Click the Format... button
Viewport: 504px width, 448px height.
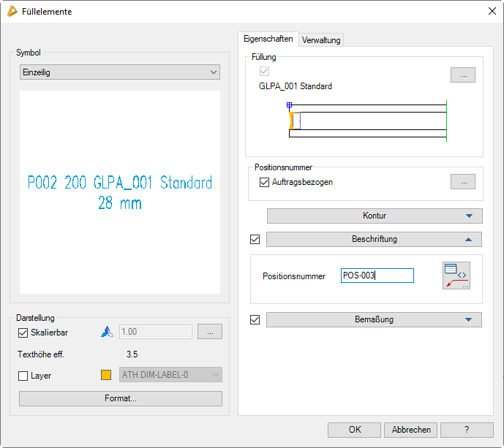[x=120, y=398]
